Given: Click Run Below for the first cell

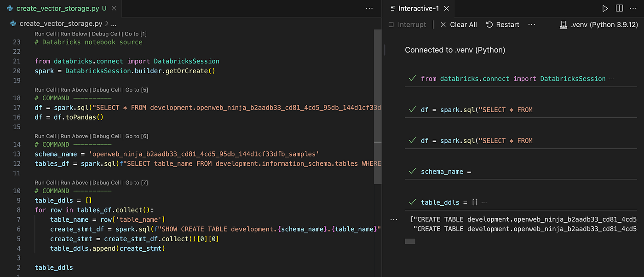Looking at the screenshot, I should [x=75, y=34].
